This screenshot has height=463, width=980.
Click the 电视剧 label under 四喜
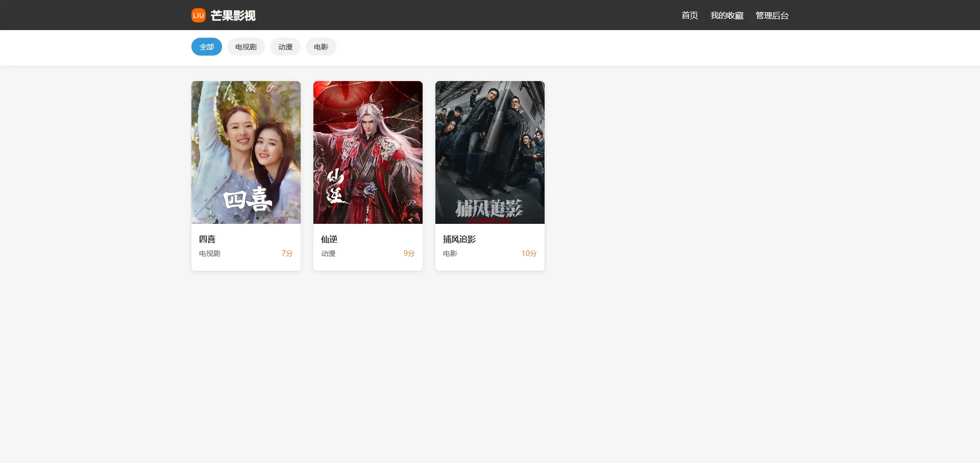[210, 253]
